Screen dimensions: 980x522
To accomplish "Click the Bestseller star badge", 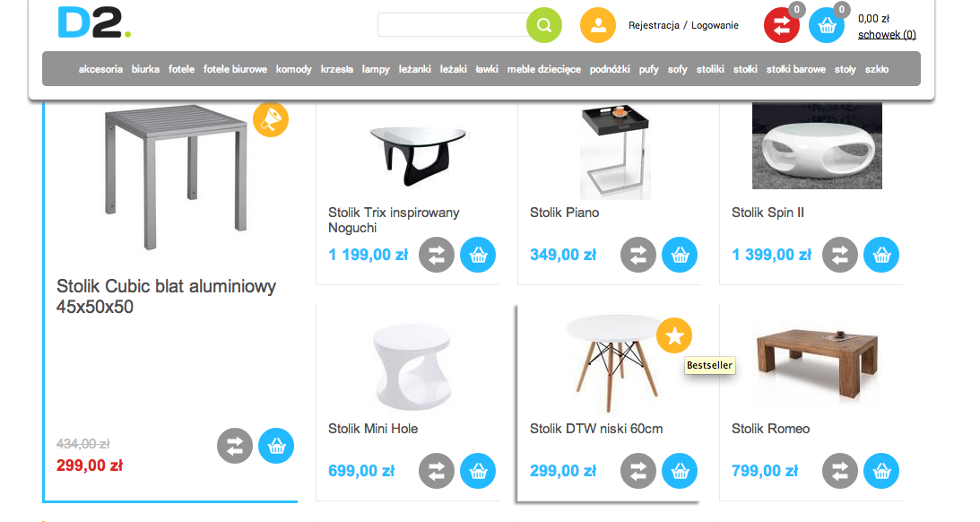I will [674, 335].
